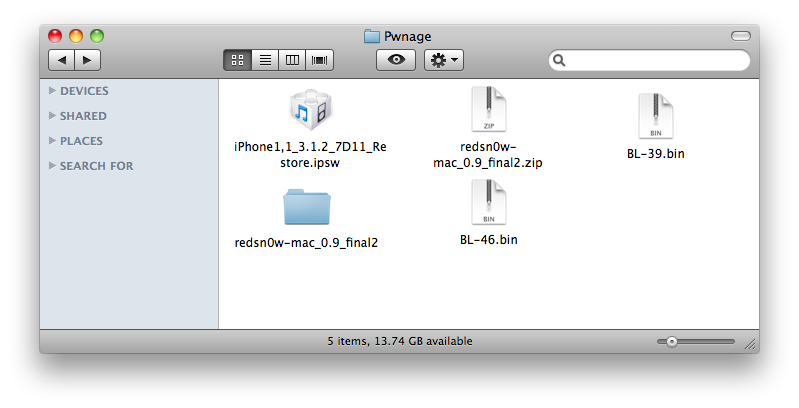Expand the DEVICES sidebar section
Screen dimensions: 799x408
[x=52, y=91]
